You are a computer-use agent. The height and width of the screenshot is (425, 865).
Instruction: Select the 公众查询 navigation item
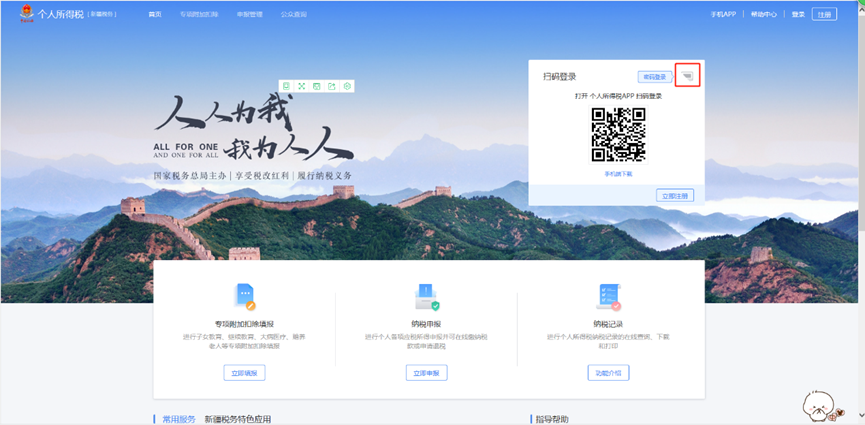(x=293, y=15)
